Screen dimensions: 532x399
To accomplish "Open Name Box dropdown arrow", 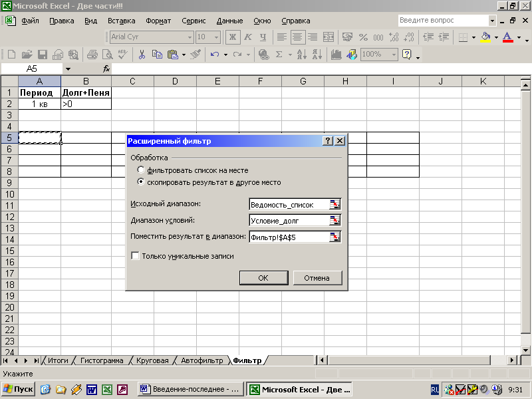I will [68, 69].
